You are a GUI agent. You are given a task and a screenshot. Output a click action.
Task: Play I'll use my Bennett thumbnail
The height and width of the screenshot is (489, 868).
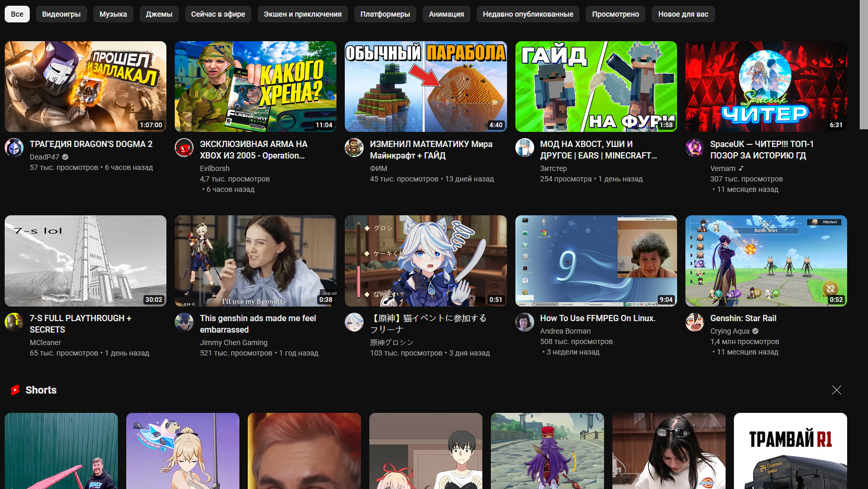(256, 261)
